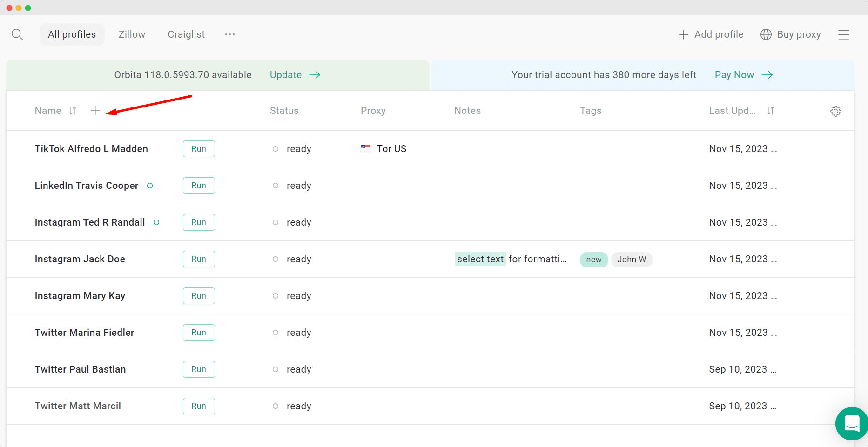This screenshot has width=868, height=447.
Task: Select profile name Twitter Matt Marcil
Action: (78, 406)
